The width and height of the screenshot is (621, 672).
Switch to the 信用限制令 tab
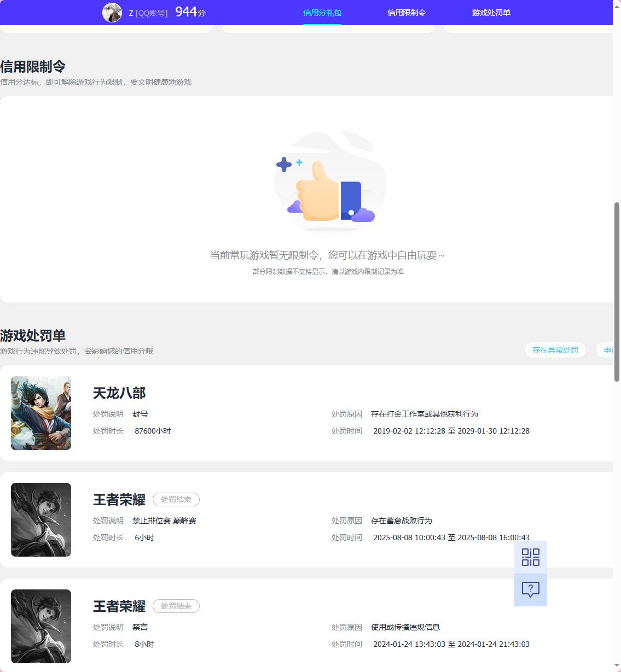pyautogui.click(x=407, y=12)
